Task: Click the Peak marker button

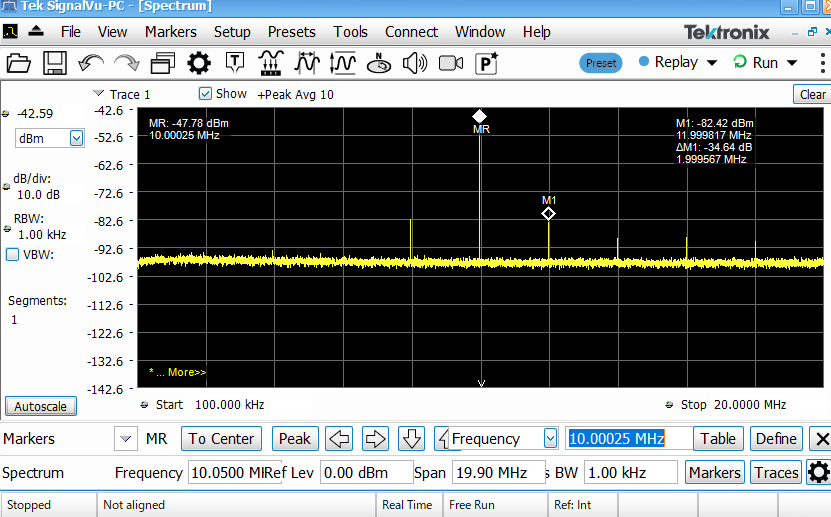Action: 294,439
